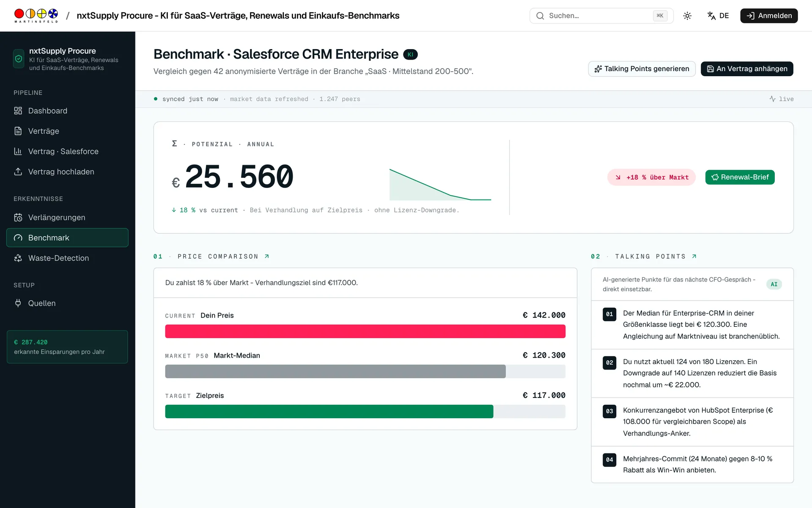Screen dimensions: 812x508
Task: Click the nxtSupply Procure shield icon
Action: coord(19,59)
